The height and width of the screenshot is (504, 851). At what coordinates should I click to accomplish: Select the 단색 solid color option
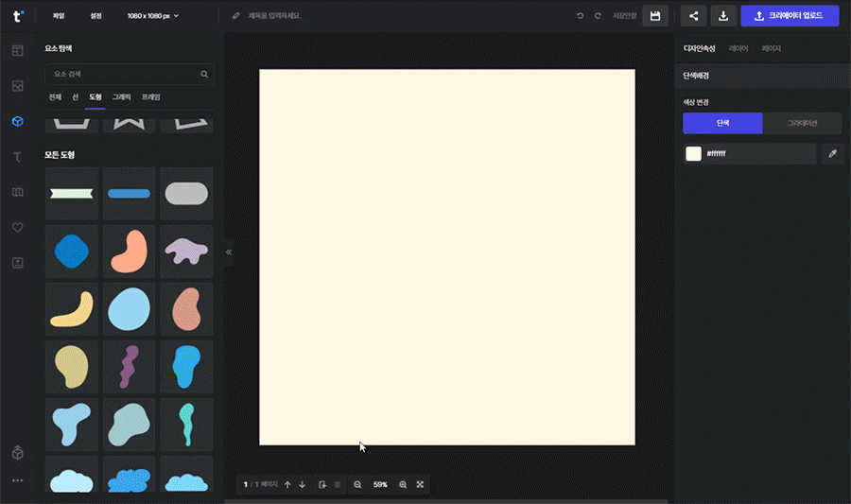tap(722, 123)
